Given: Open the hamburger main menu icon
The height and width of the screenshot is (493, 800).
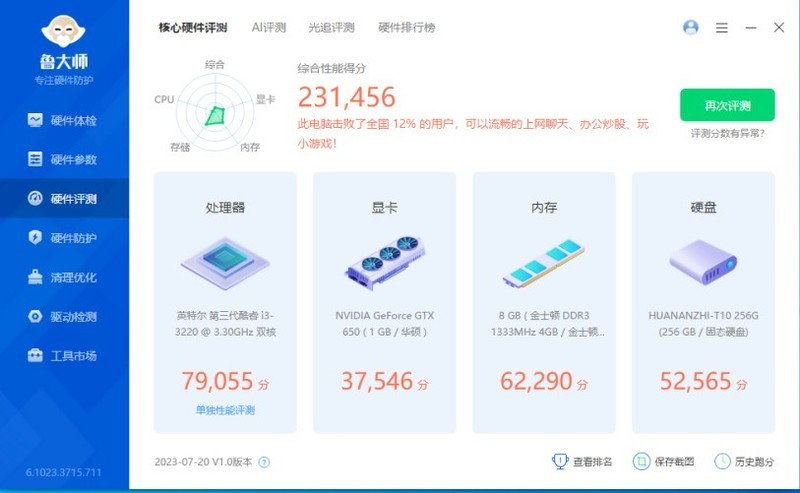Looking at the screenshot, I should click(x=722, y=28).
